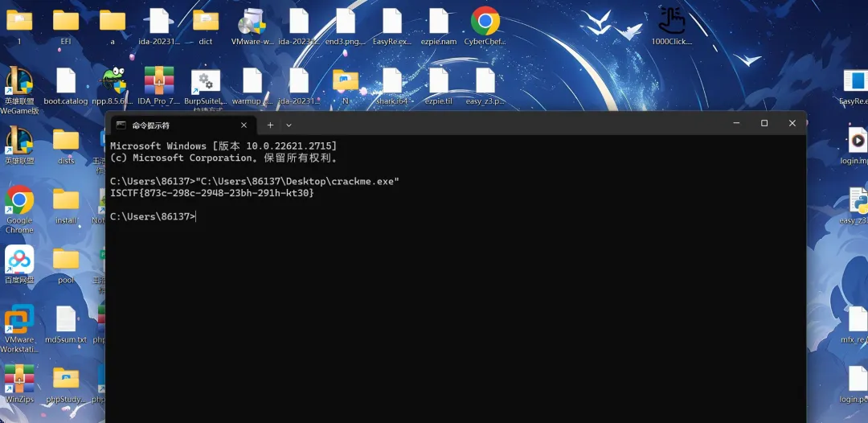Viewport: 868px width, 423px height.
Task: Open the dists folder
Action: [65, 141]
